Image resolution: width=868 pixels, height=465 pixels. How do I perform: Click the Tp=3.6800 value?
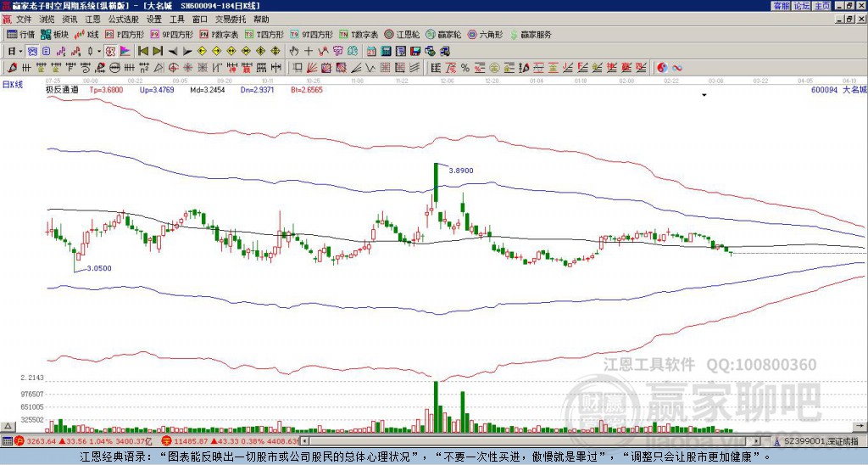[x=106, y=90]
